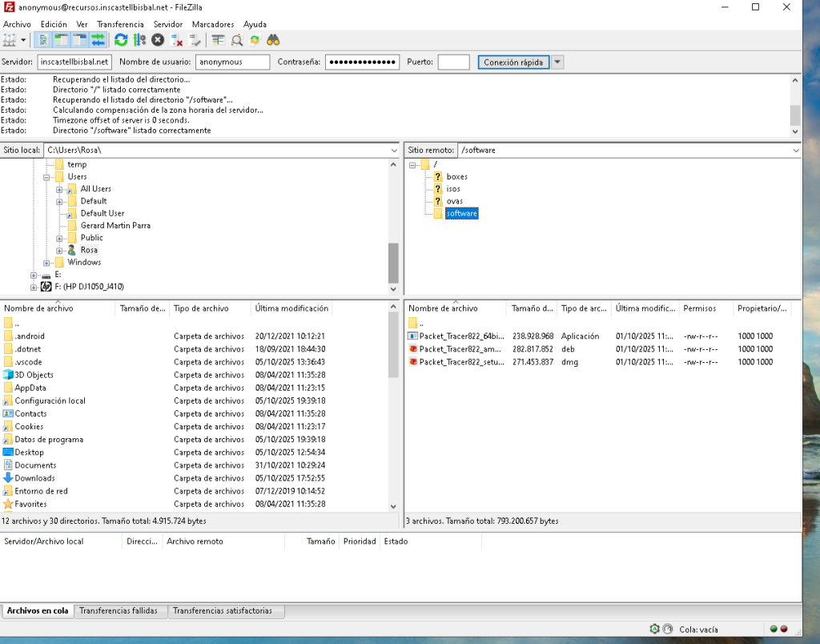Toggle the remote directory tree view

79,39
